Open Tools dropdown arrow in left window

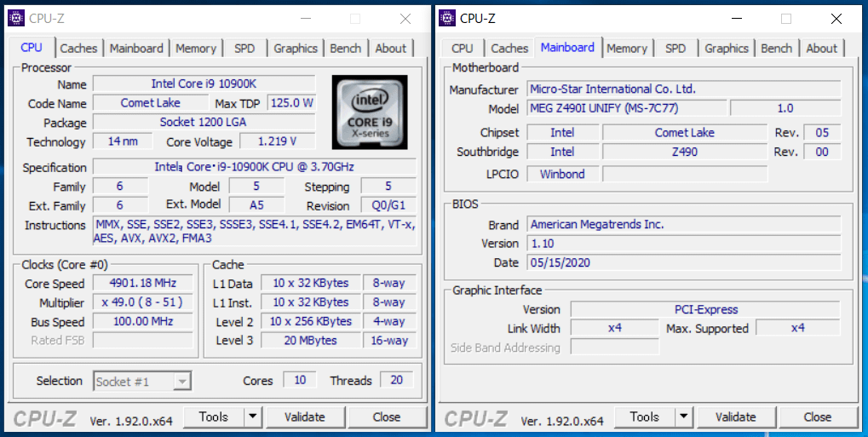tap(253, 417)
